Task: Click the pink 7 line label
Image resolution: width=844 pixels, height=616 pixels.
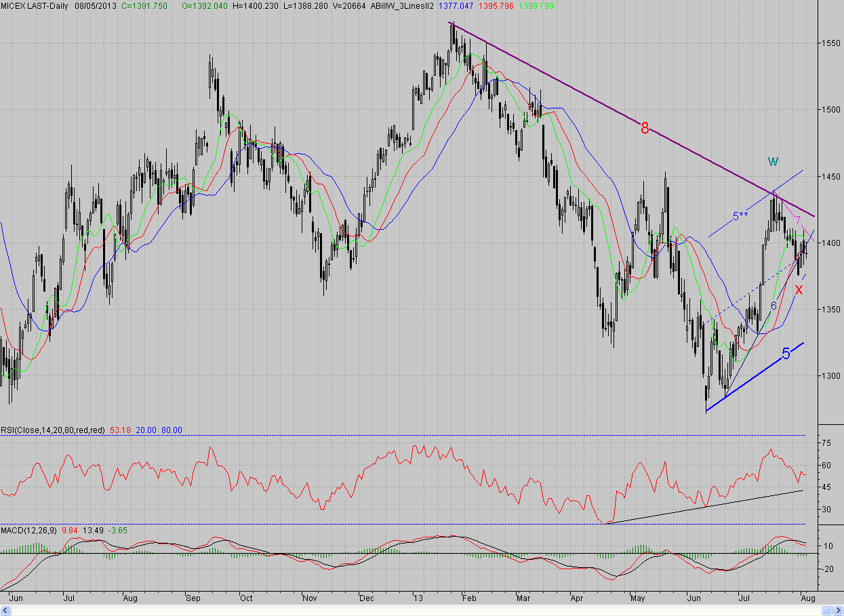Action: [x=799, y=220]
